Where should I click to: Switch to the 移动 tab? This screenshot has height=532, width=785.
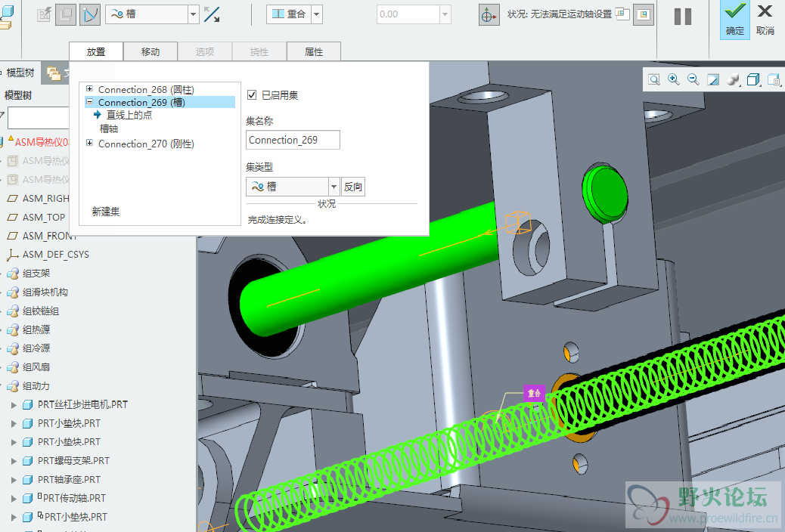point(150,51)
